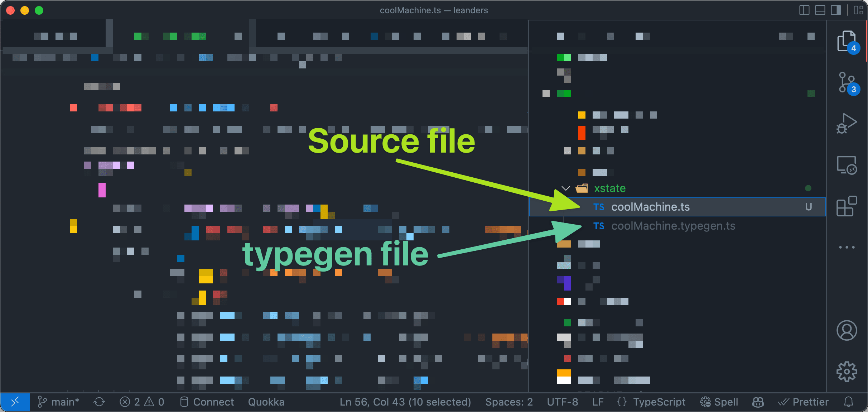Click the GitHub Copilot status bar icon
This screenshot has height=412, width=868.
click(x=758, y=402)
